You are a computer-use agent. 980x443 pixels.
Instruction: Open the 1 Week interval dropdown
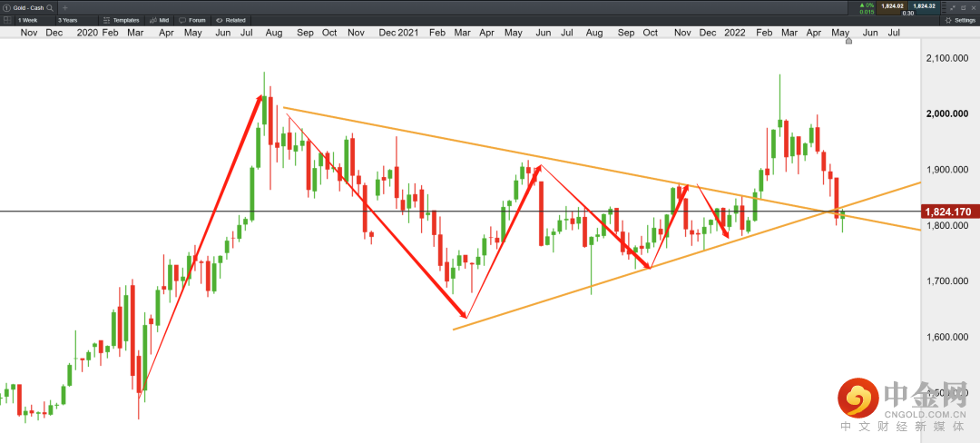point(34,20)
